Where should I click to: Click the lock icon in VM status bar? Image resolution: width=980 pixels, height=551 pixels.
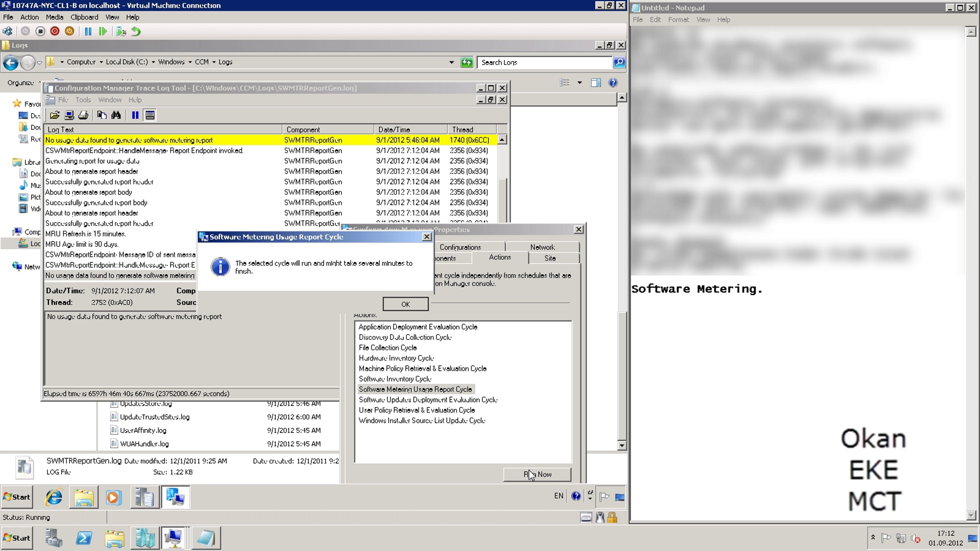(x=612, y=518)
